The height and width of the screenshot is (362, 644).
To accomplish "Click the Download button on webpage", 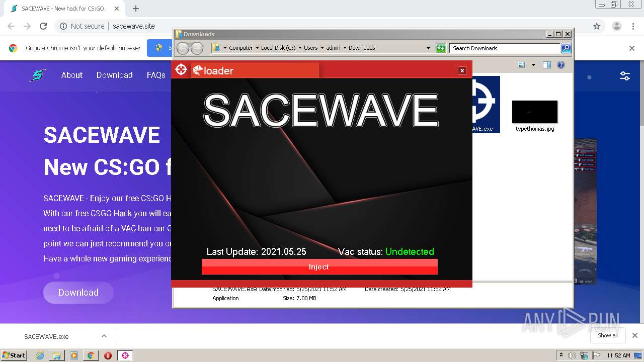I will click(x=78, y=293).
